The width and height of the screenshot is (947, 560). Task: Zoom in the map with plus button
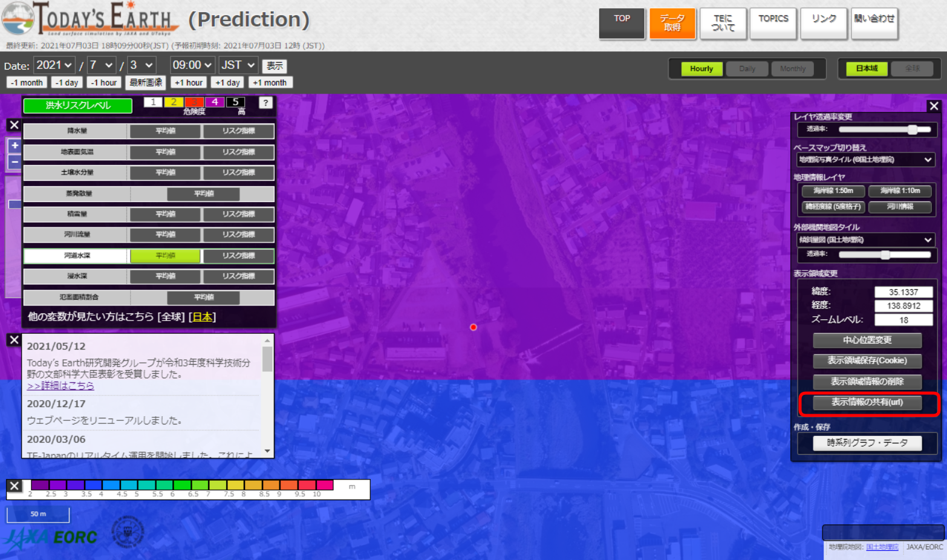point(15,145)
